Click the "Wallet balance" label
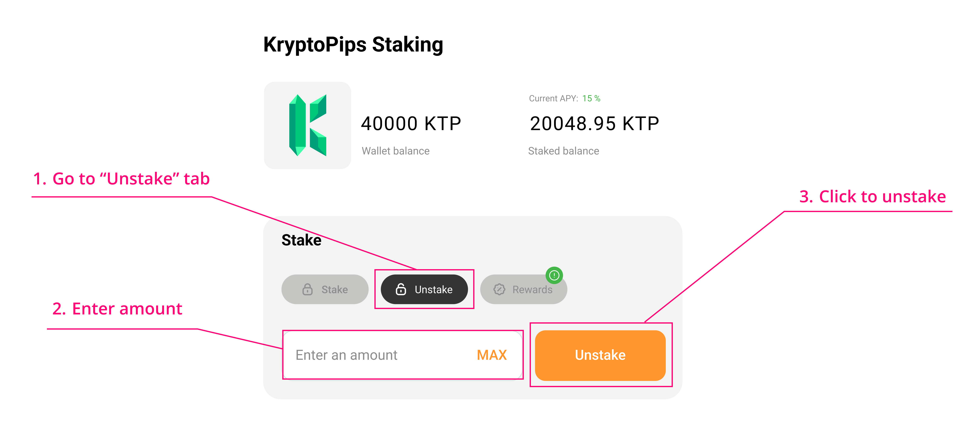This screenshot has width=980, height=432. click(395, 151)
